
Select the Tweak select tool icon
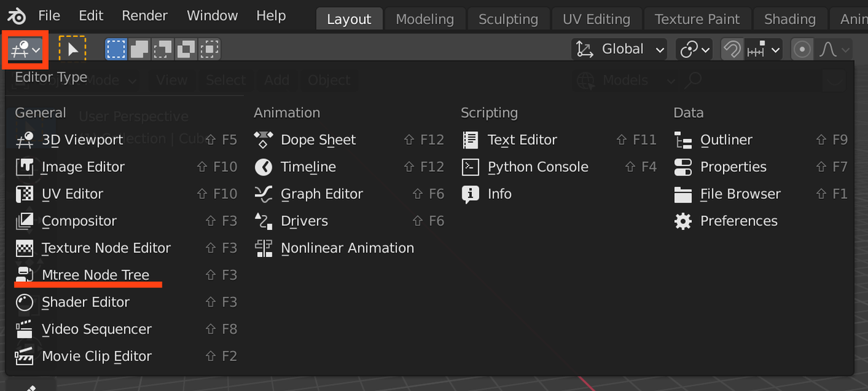(x=72, y=50)
